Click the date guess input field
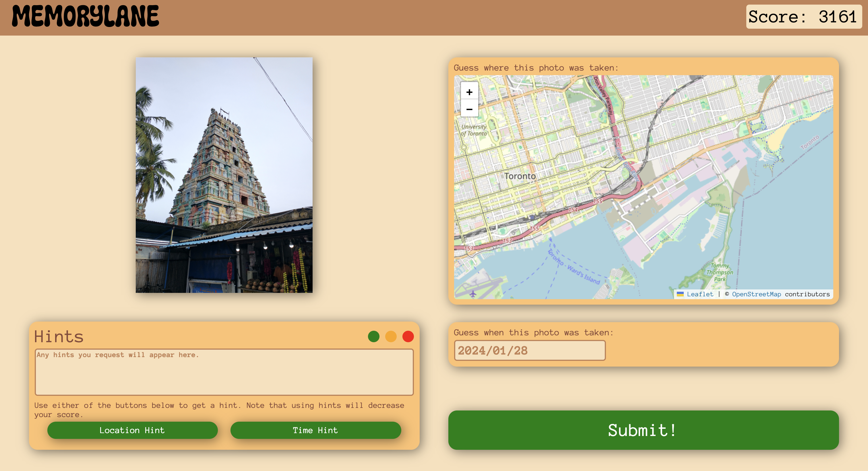The image size is (868, 471). (529, 350)
